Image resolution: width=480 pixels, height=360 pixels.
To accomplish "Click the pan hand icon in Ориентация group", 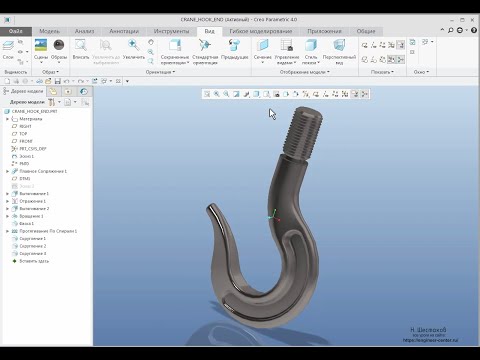I will pyautogui.click(x=151, y=42).
